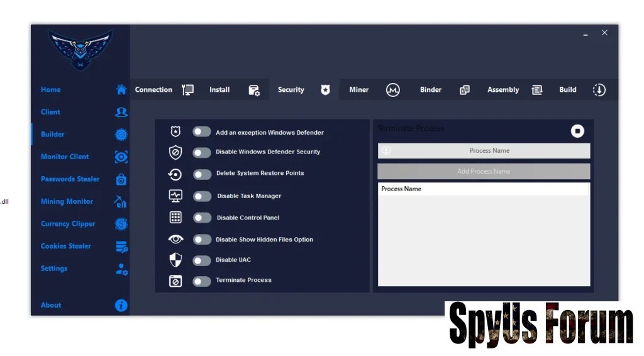Open the Install tab
The image size is (644, 356).
[x=219, y=90]
